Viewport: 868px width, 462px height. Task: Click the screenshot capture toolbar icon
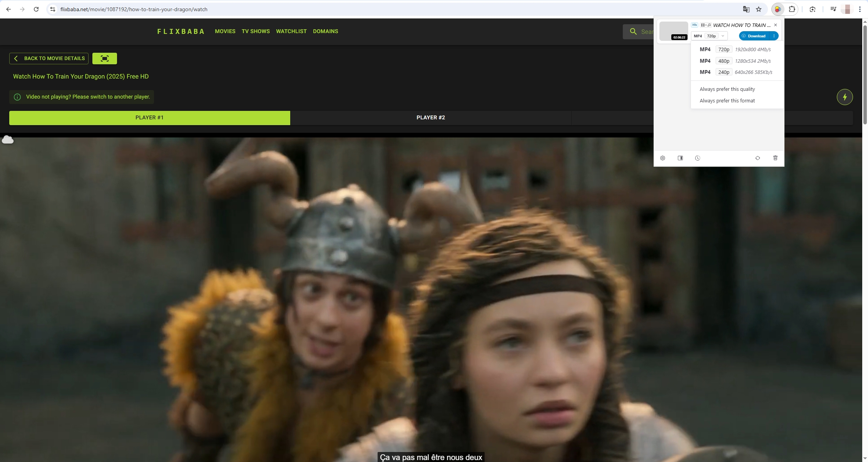813,9
